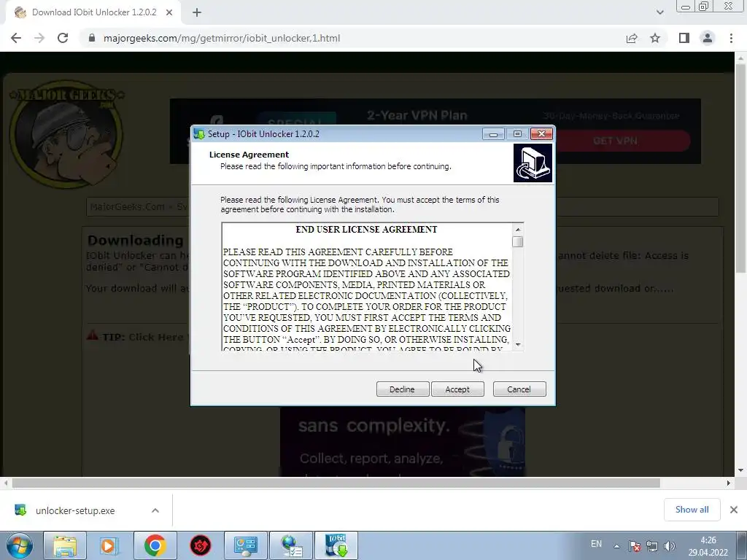Open Chrome three-dot menu
This screenshot has height=560, width=747.
(731, 38)
